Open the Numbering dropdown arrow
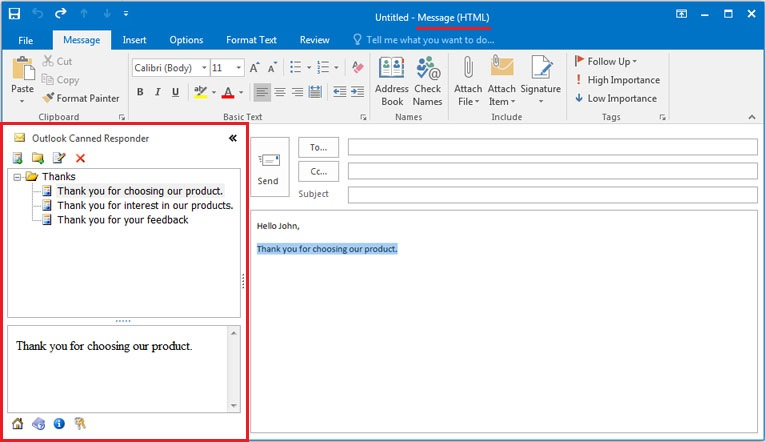The width and height of the screenshot is (765, 442). (x=336, y=67)
